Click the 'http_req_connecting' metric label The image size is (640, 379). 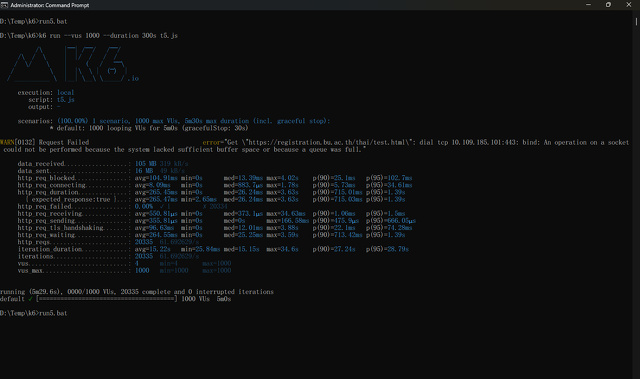tap(51, 185)
